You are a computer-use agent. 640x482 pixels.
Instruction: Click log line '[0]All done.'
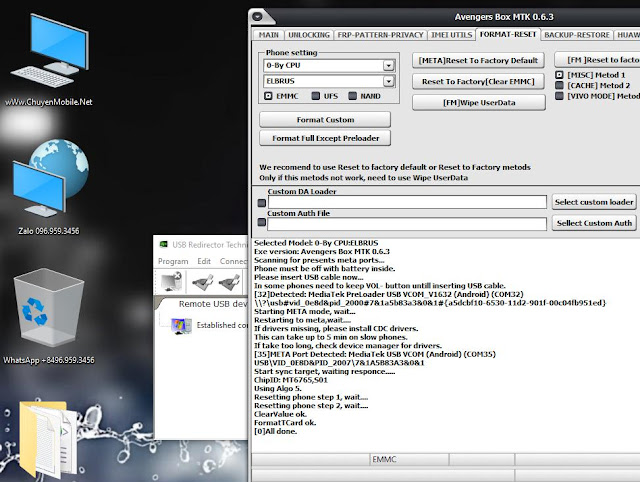point(276,431)
